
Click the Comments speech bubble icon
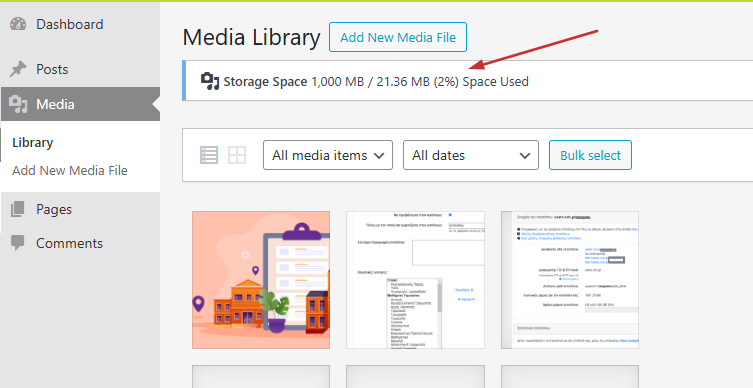coord(18,243)
